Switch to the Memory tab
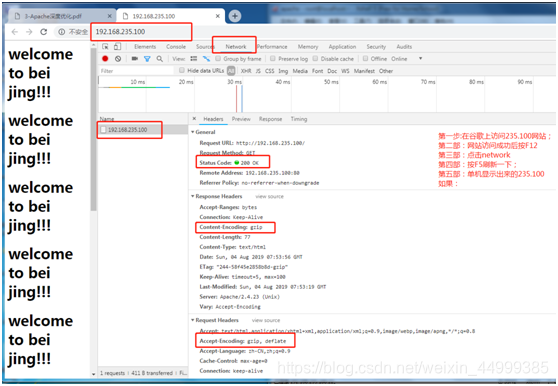The image size is (558, 386). [x=308, y=47]
